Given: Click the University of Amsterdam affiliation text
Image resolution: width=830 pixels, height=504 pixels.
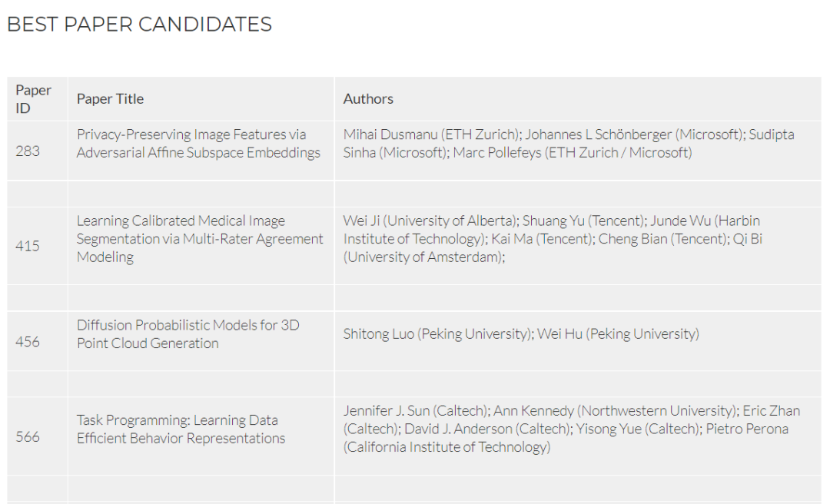Looking at the screenshot, I should click(x=424, y=257).
